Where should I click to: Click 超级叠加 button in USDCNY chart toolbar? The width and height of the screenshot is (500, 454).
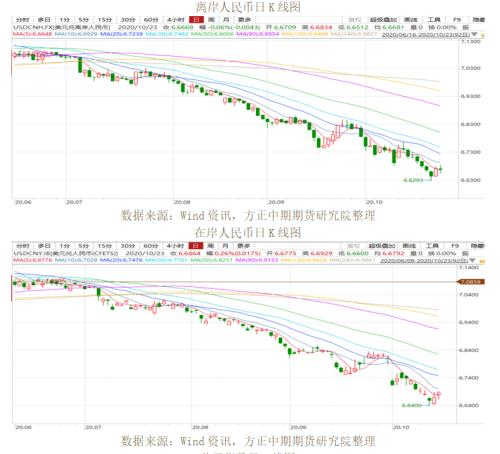tap(382, 246)
